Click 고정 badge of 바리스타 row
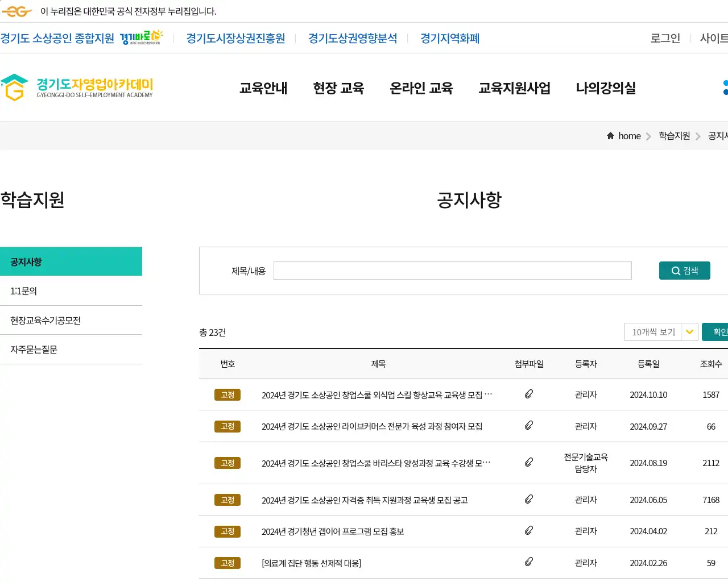The image size is (728, 582). click(227, 463)
